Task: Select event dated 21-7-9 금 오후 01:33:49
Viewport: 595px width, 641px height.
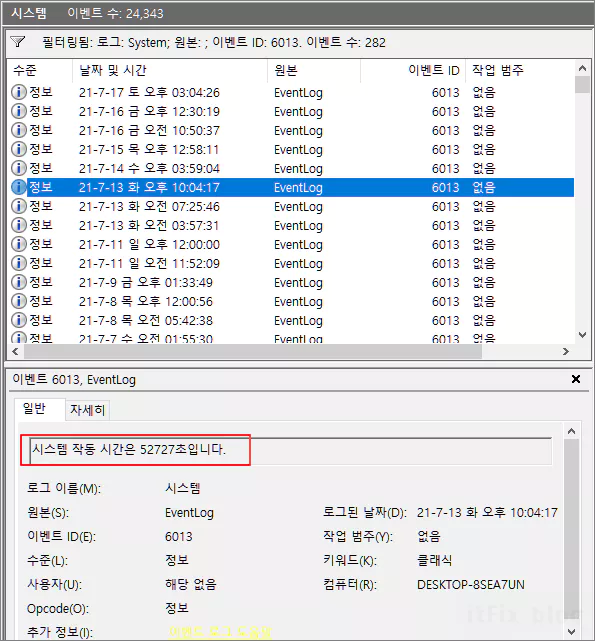Action: pyautogui.click(x=290, y=282)
